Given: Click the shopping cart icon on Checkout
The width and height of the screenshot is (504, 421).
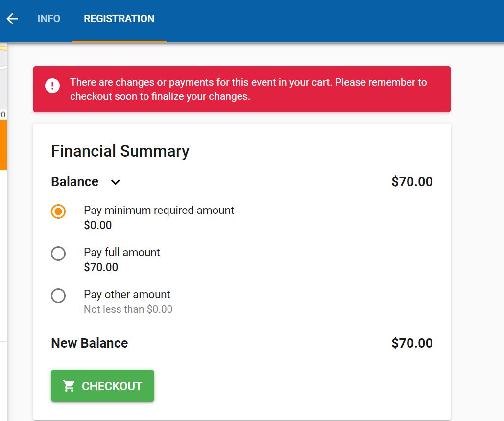Looking at the screenshot, I should tap(69, 386).
